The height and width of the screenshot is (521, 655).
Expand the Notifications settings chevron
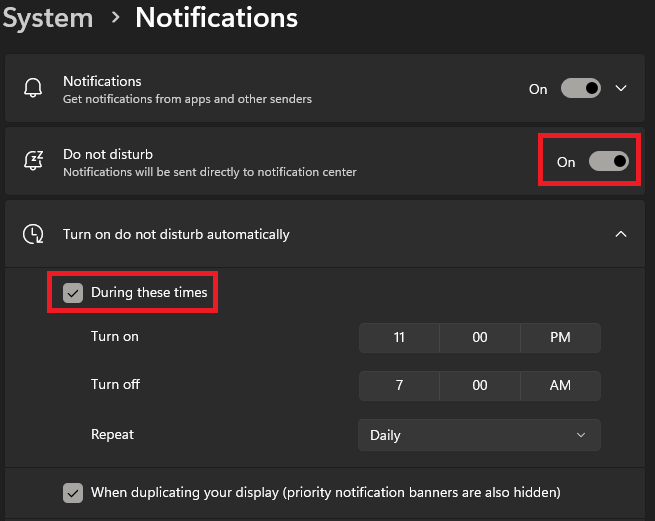click(621, 89)
